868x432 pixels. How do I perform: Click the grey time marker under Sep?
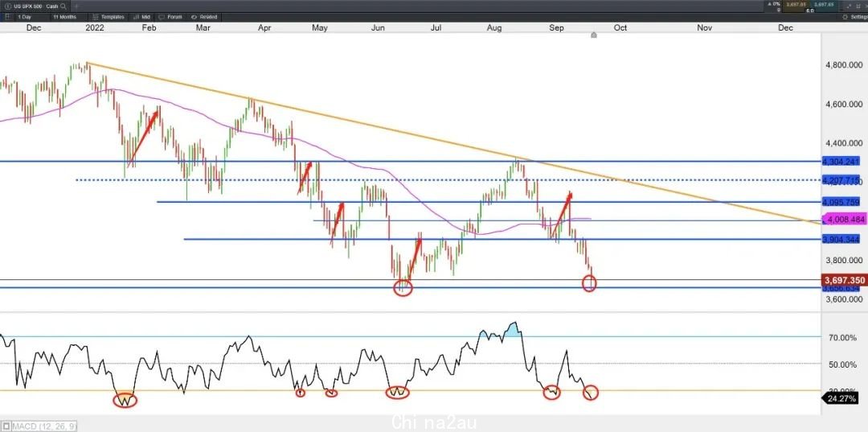(594, 35)
